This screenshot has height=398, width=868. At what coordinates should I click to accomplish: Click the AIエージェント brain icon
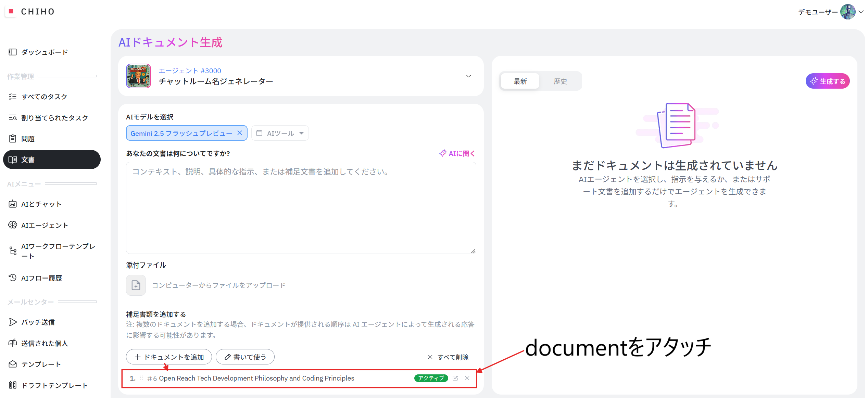tap(13, 225)
